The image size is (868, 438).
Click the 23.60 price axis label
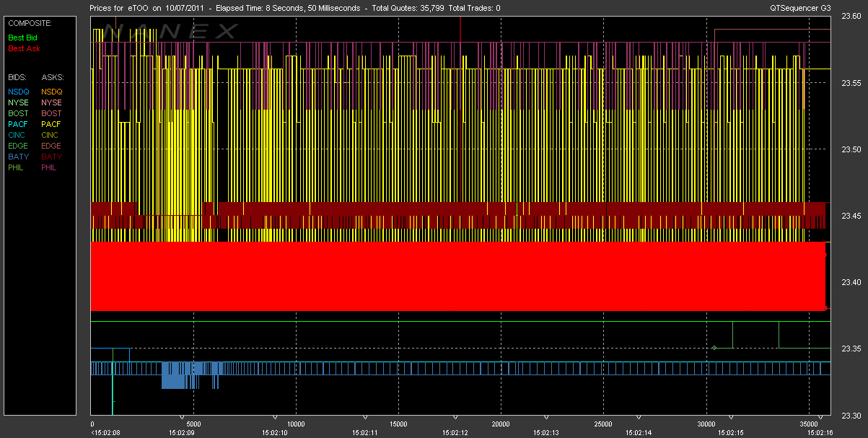(x=851, y=17)
